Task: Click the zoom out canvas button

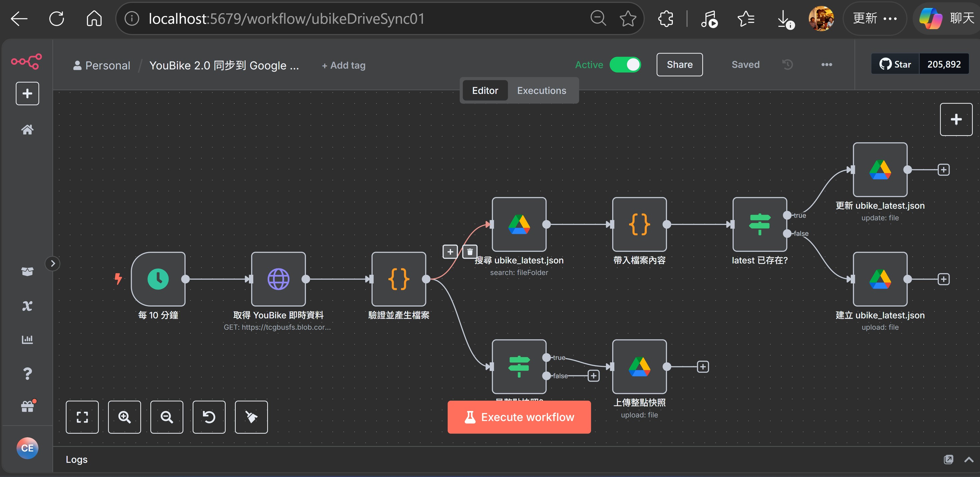Action: click(167, 417)
